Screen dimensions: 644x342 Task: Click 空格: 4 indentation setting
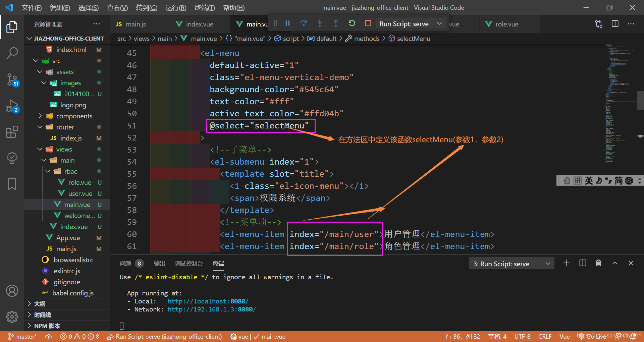pyautogui.click(x=497, y=336)
